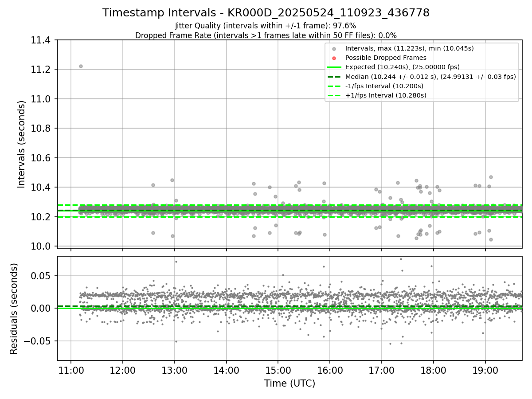
Task: Click the plot title 'Timestamp Intervals - KR000D_20250524_110923_436778'
Action: click(x=266, y=13)
